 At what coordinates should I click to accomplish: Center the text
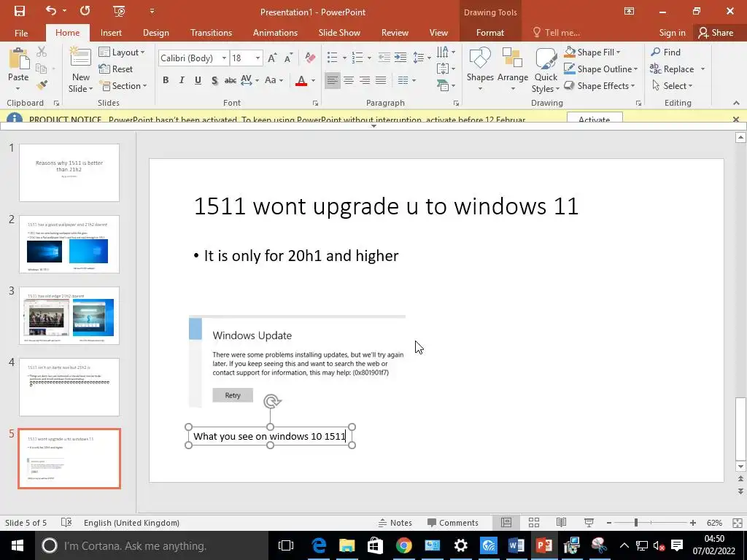click(x=349, y=80)
